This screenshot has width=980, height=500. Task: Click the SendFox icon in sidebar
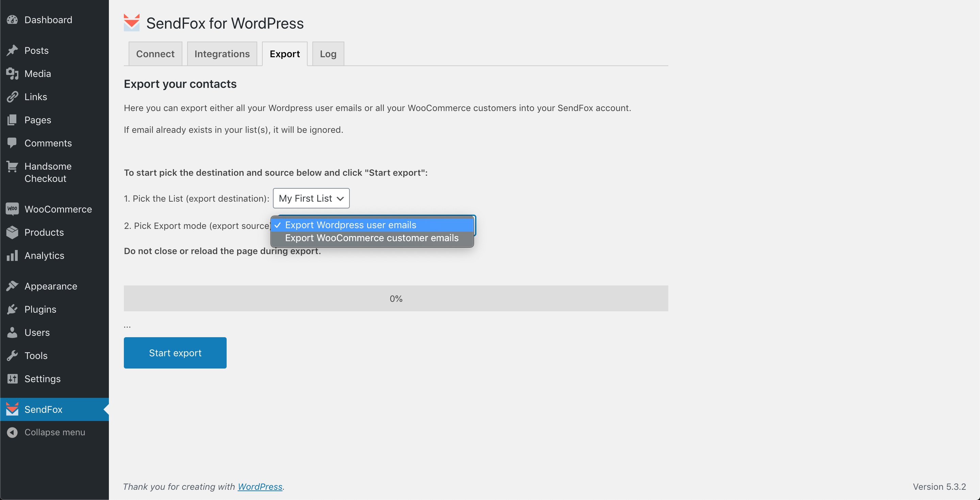coord(12,409)
